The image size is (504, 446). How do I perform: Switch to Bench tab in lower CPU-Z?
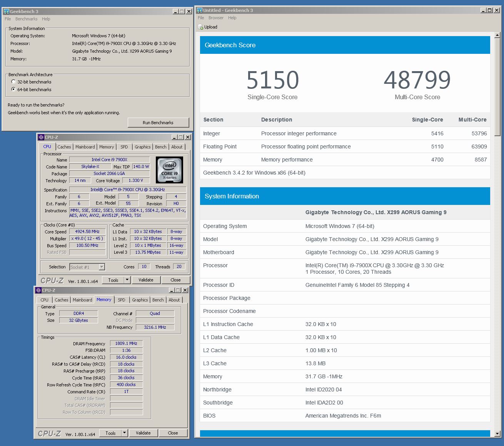[158, 300]
